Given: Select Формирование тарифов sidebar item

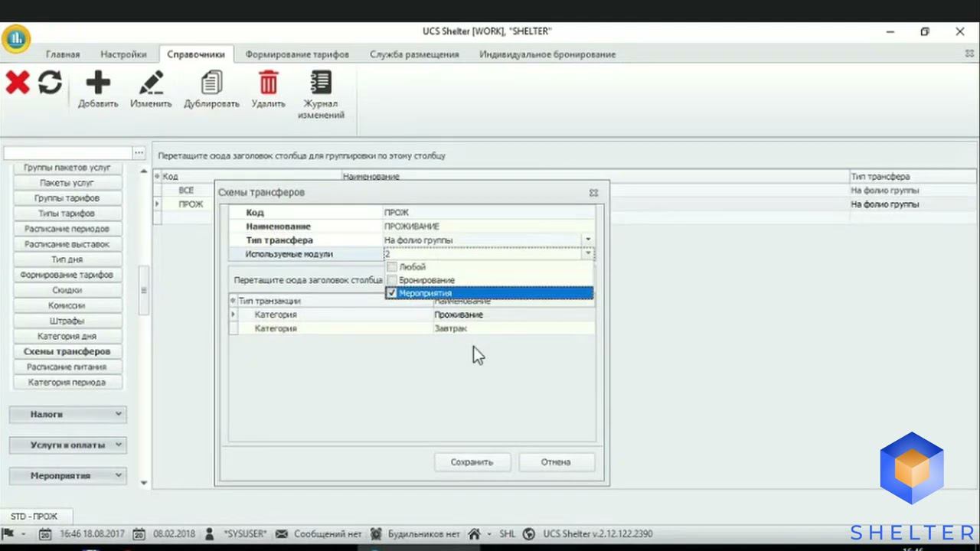Looking at the screenshot, I should [67, 275].
